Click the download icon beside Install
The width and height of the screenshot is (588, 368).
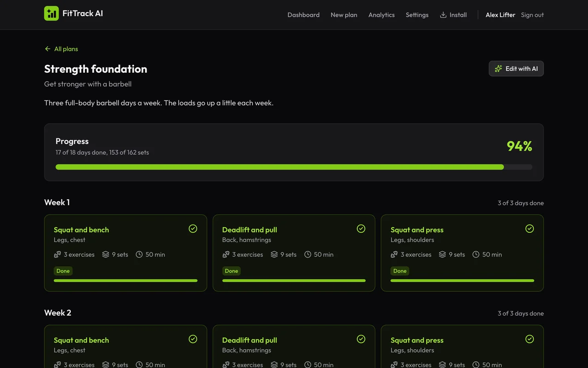click(x=443, y=15)
